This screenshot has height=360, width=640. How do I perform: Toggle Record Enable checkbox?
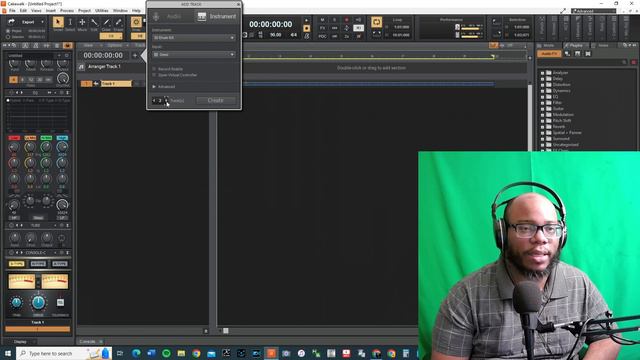[x=154, y=69]
